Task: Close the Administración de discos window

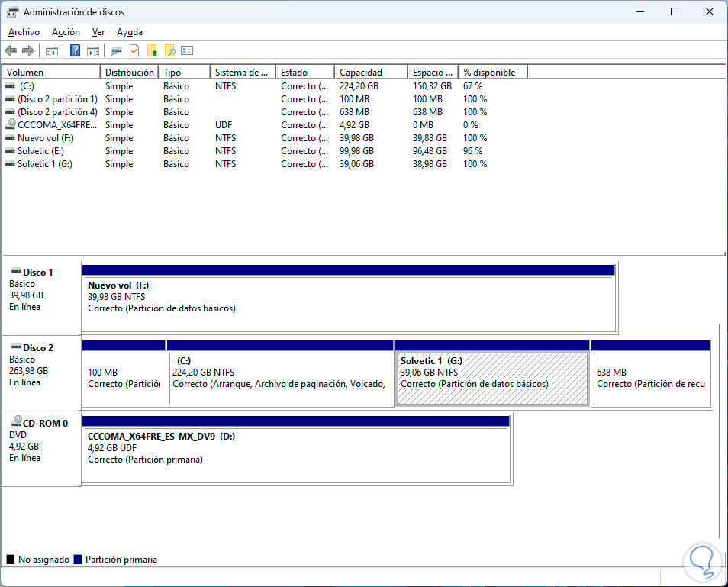Action: (x=710, y=11)
